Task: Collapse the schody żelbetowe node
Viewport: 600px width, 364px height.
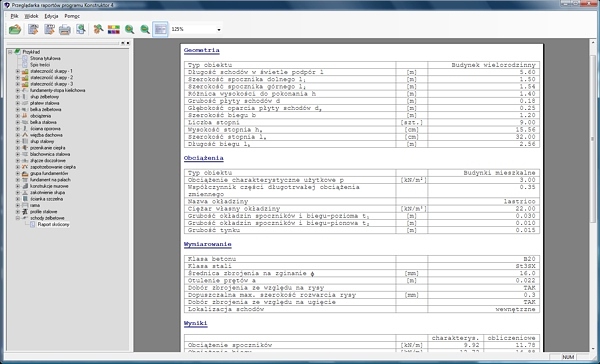Action: 18,218
